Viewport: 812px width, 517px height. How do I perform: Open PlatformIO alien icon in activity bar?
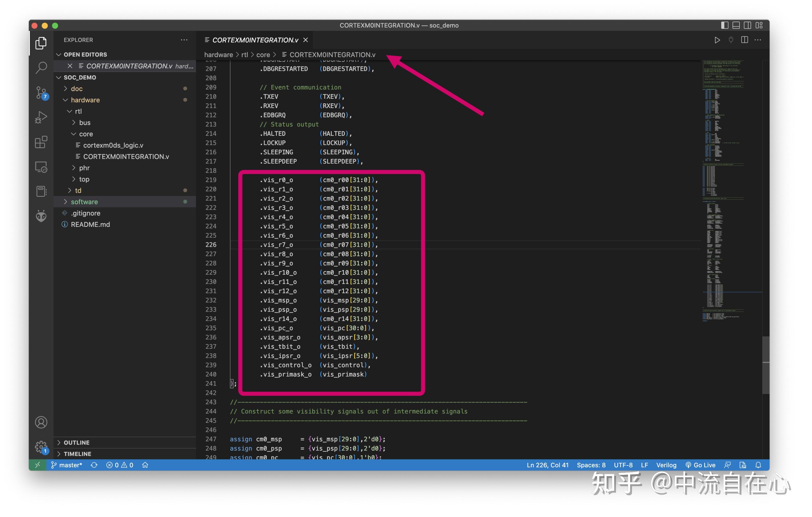(41, 216)
